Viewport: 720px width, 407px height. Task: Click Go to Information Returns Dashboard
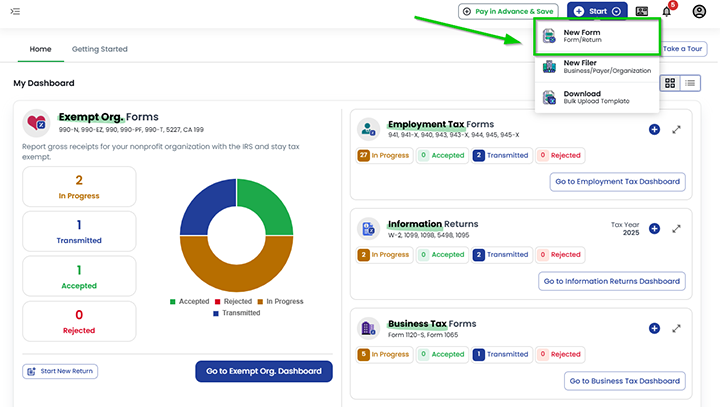click(x=612, y=281)
